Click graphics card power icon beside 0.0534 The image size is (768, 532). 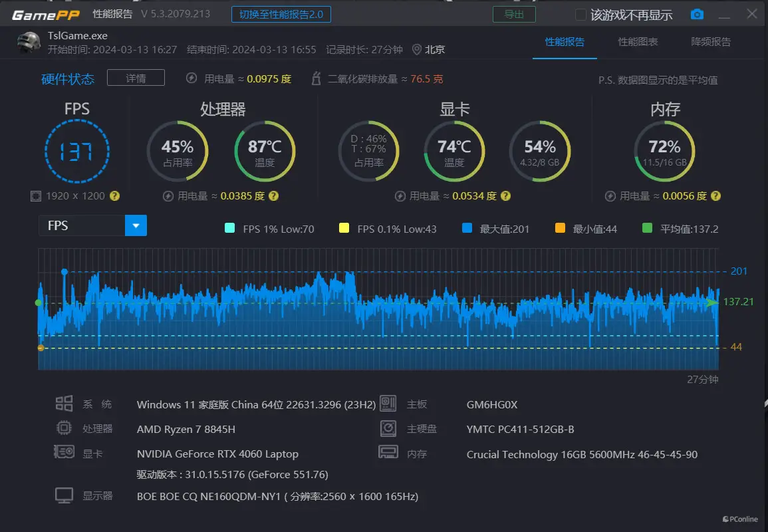click(x=400, y=196)
